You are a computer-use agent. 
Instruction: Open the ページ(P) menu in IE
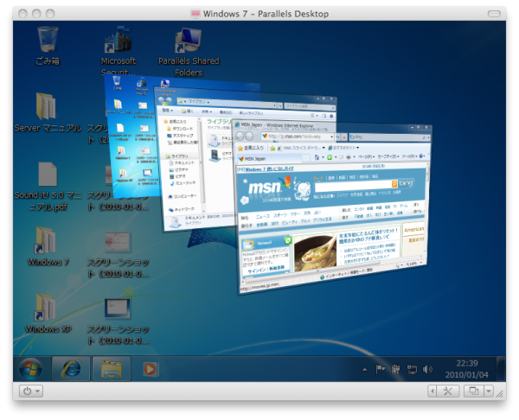(x=367, y=156)
